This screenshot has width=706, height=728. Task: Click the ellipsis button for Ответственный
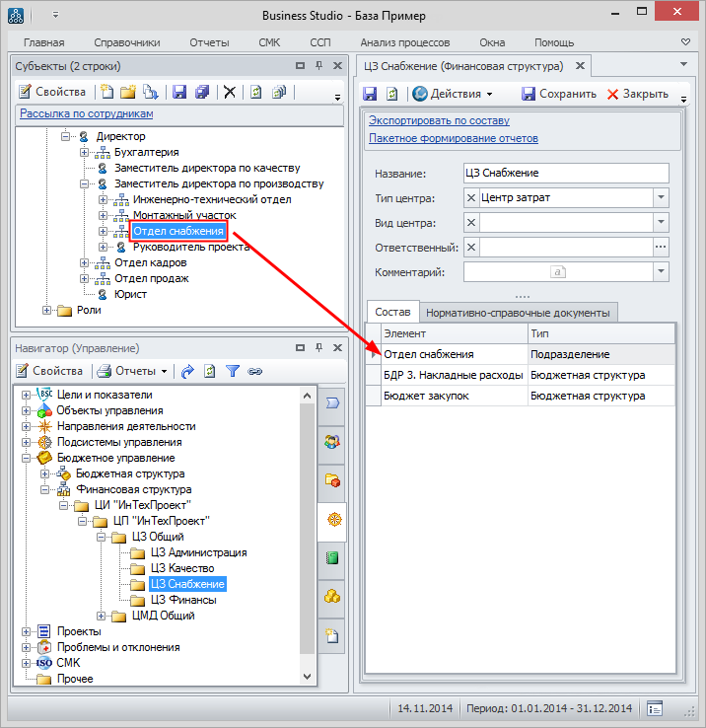tap(661, 247)
